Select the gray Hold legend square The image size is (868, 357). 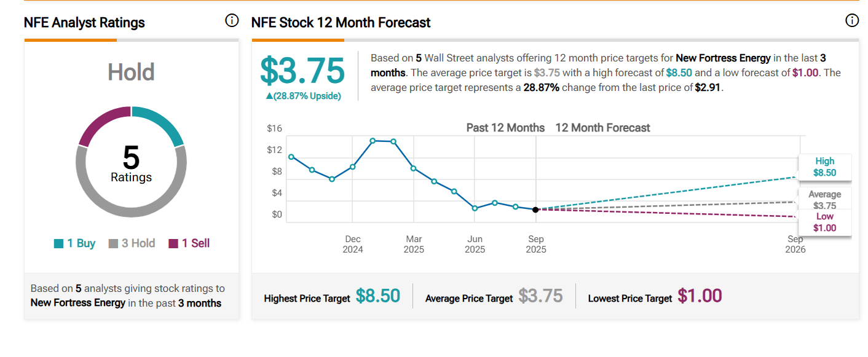click(113, 244)
